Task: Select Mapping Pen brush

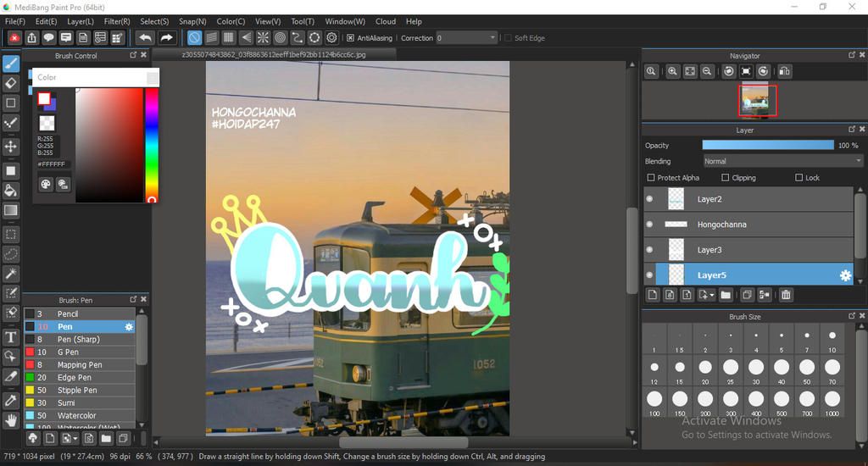Action: pyautogui.click(x=80, y=364)
